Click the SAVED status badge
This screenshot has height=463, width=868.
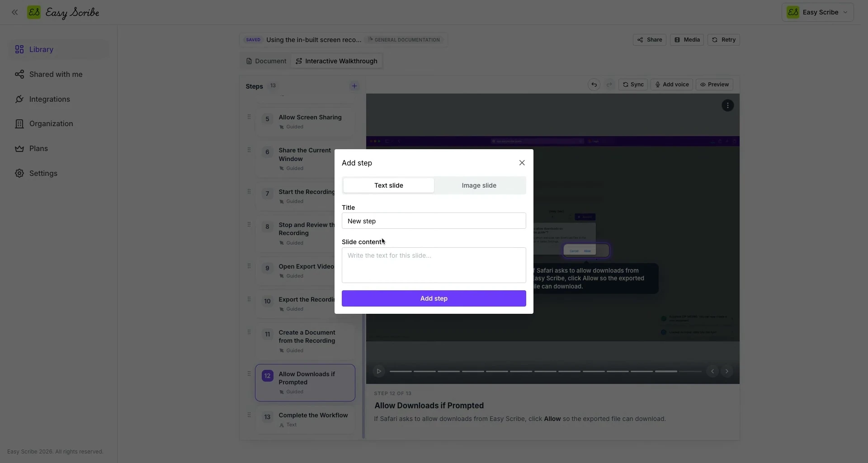tap(253, 40)
